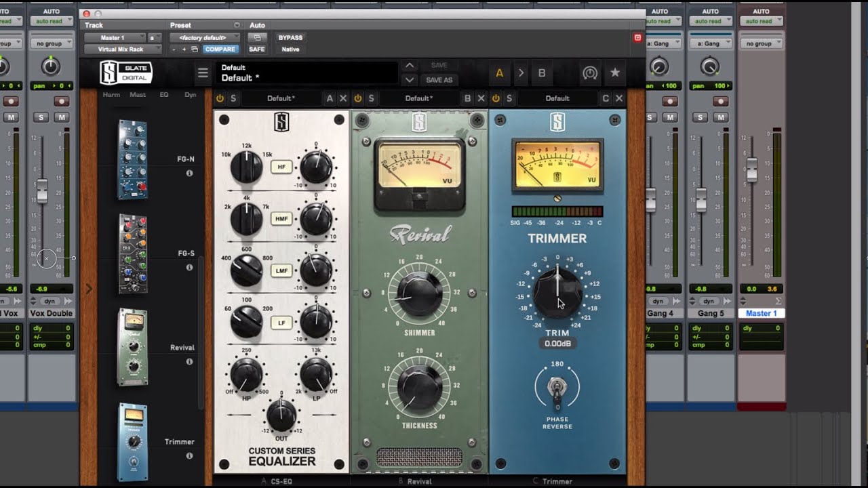Click the Slate Digital logo
Image resolution: width=868 pixels, height=488 pixels.
pyautogui.click(x=125, y=73)
